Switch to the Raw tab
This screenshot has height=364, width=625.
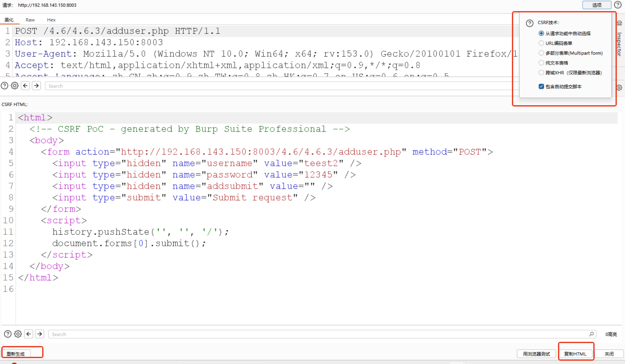(x=30, y=20)
